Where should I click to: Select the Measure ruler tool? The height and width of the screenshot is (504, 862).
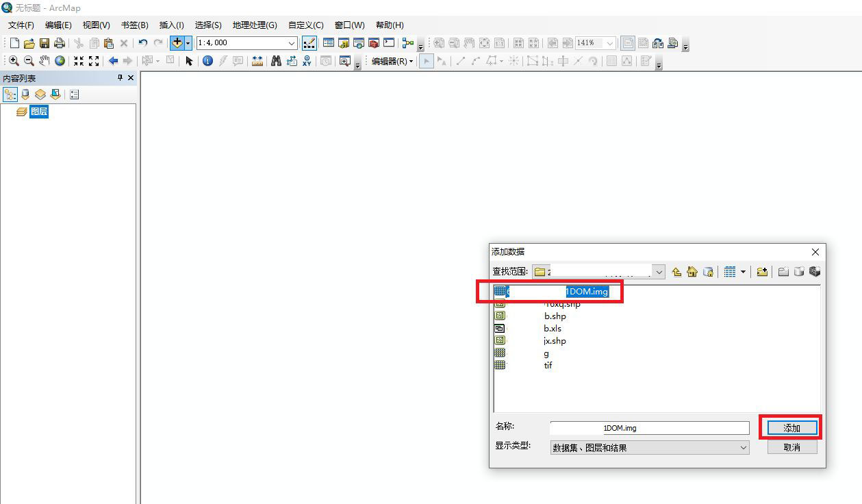tap(257, 61)
